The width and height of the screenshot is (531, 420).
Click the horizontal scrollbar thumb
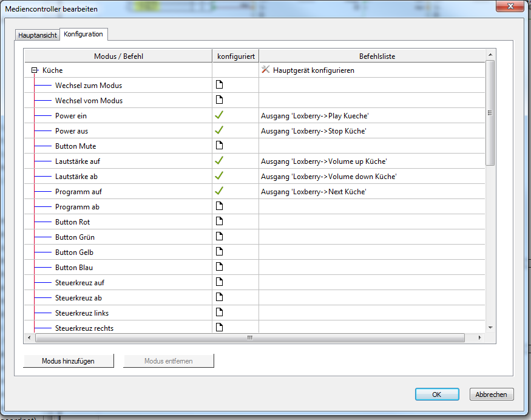pyautogui.click(x=250, y=337)
